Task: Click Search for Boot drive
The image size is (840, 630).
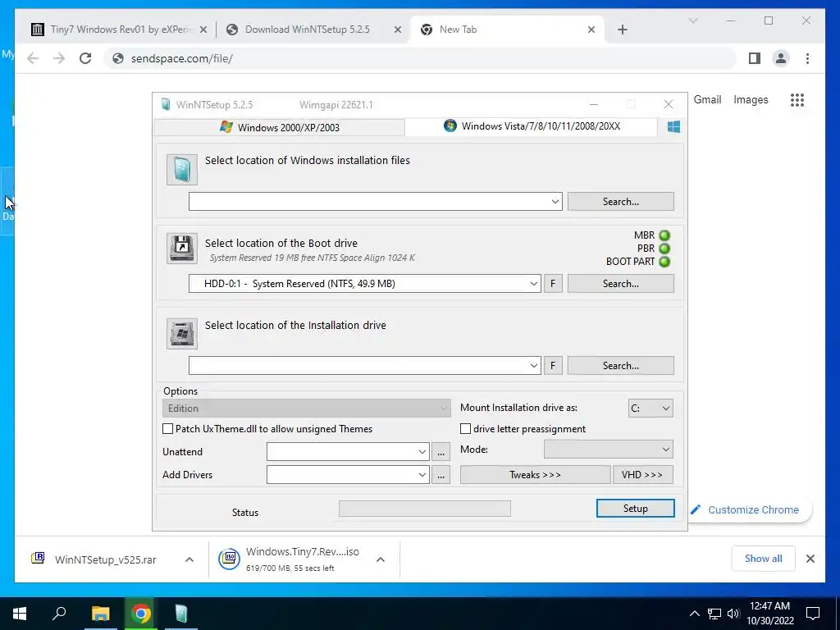Action: 620,283
